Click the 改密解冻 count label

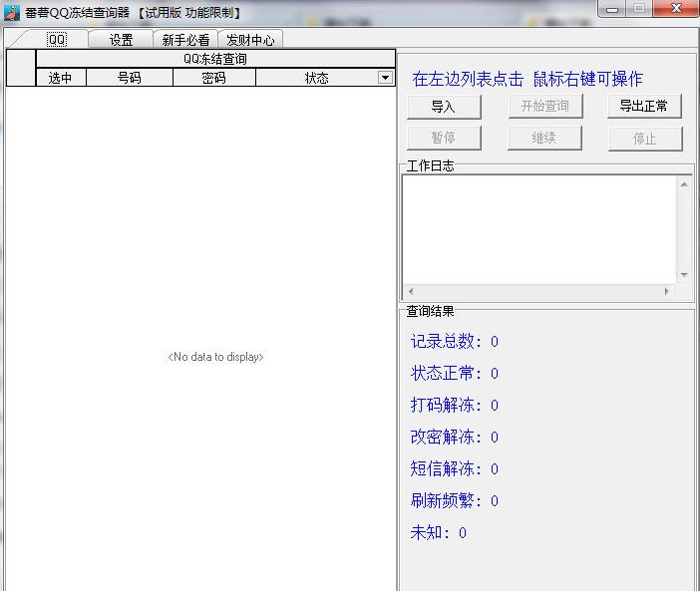click(455, 437)
